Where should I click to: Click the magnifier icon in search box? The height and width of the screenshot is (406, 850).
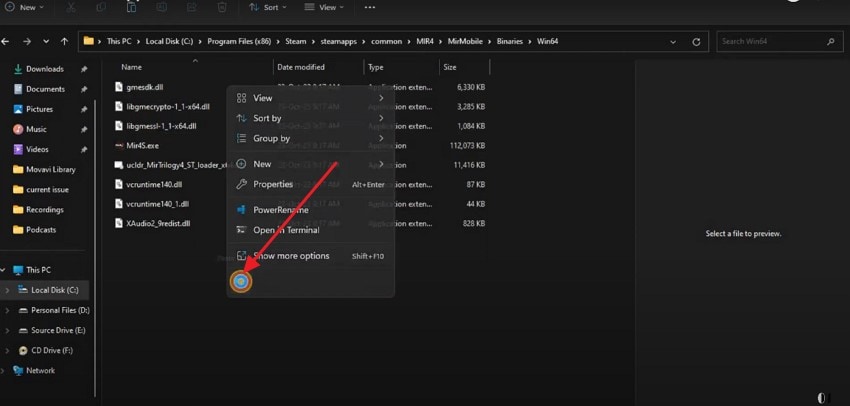[x=830, y=41]
